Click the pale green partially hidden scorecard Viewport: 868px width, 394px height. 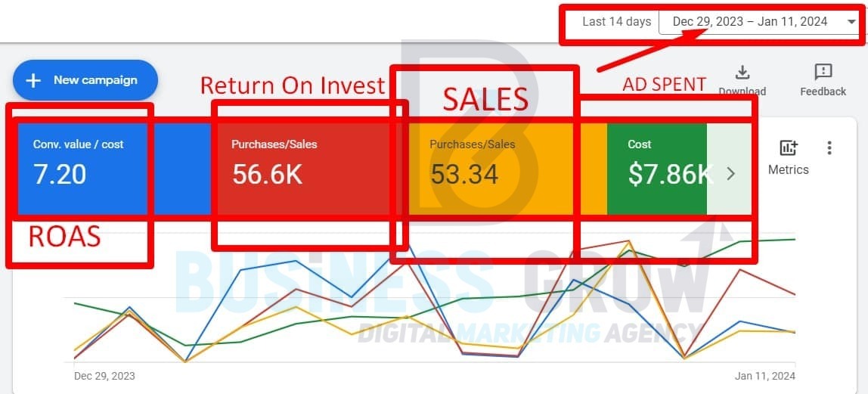click(x=729, y=169)
